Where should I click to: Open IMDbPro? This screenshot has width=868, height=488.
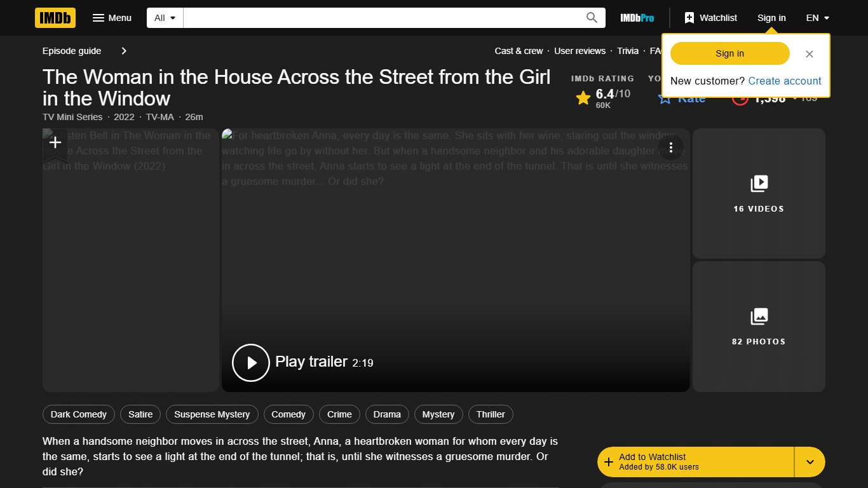point(637,18)
